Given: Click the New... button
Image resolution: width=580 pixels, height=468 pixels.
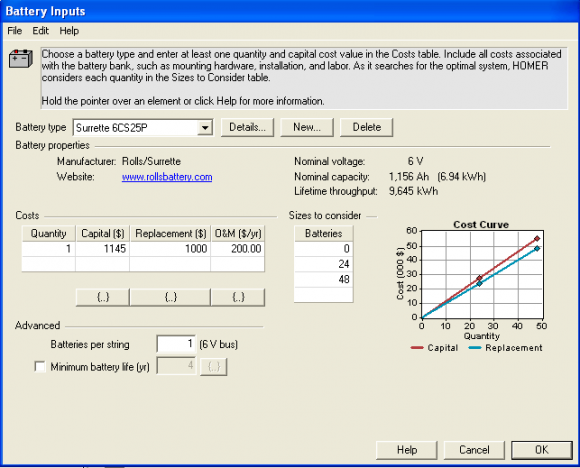Looking at the screenshot, I should tap(307, 127).
